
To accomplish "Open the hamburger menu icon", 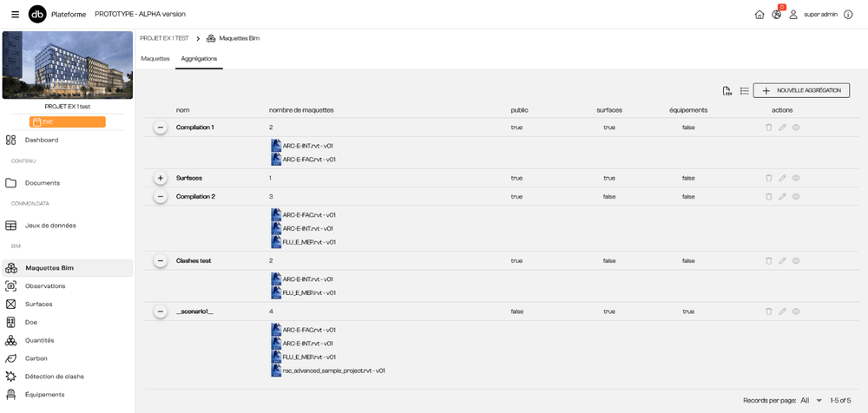I will point(15,15).
